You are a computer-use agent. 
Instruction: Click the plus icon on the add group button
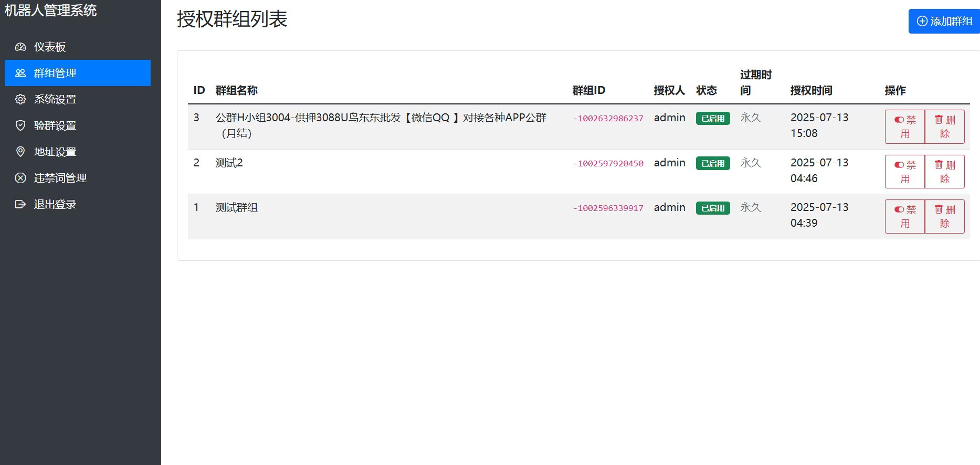pyautogui.click(x=922, y=21)
